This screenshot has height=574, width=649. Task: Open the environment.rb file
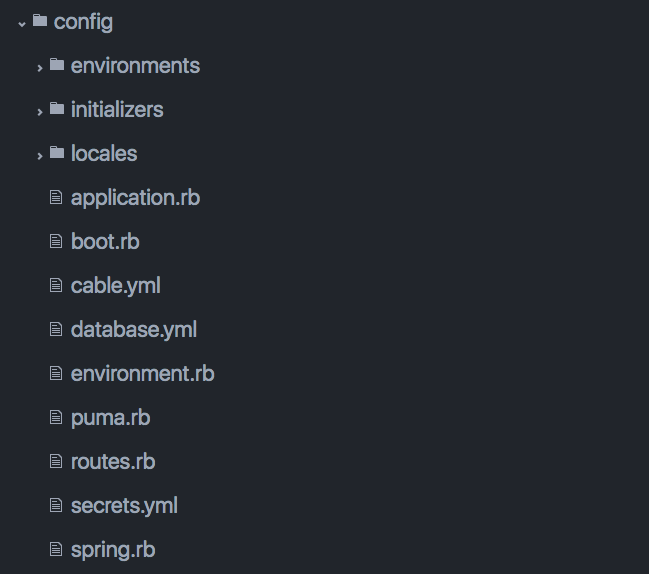143,373
